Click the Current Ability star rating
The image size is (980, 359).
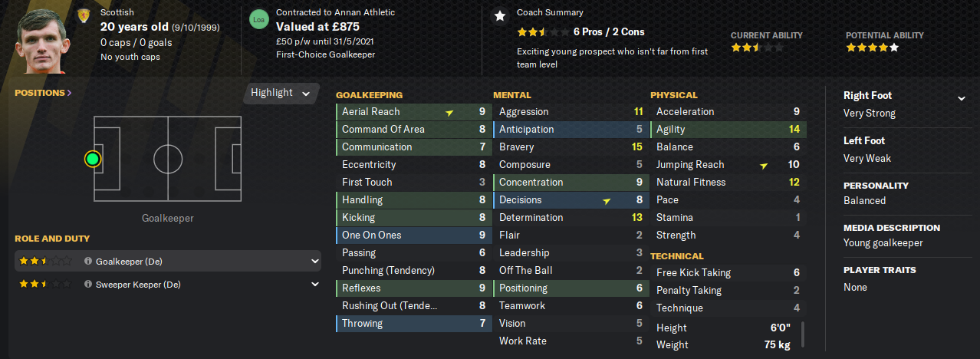pos(757,48)
